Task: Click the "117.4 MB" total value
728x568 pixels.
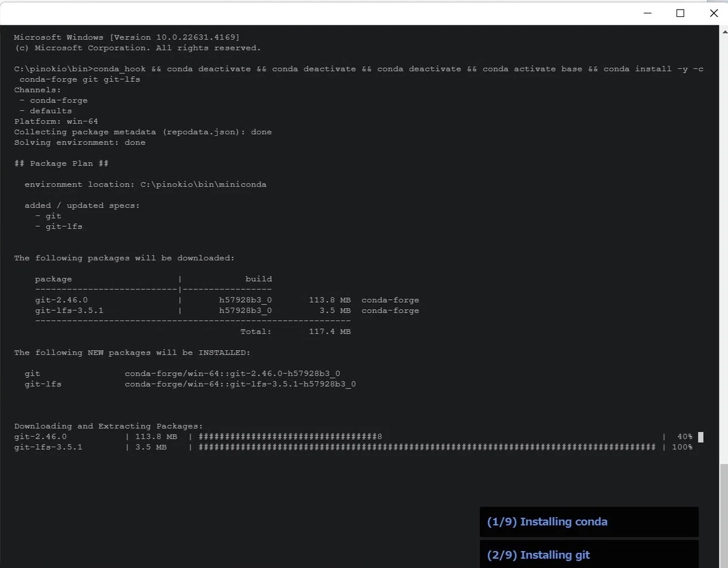Action: click(x=329, y=332)
